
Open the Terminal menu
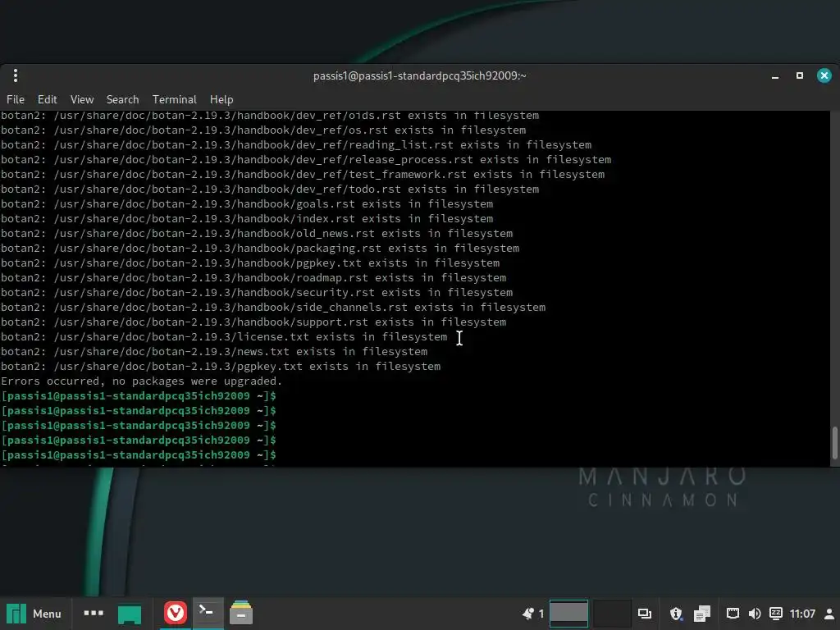tap(175, 99)
